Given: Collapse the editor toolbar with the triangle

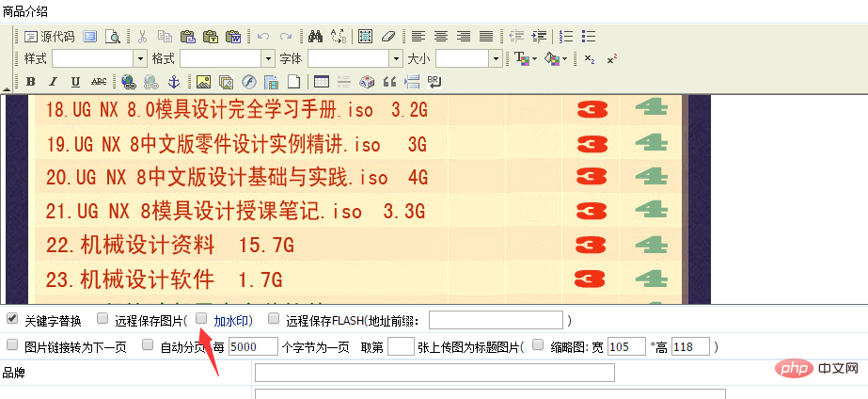Looking at the screenshot, I should click(x=7, y=89).
